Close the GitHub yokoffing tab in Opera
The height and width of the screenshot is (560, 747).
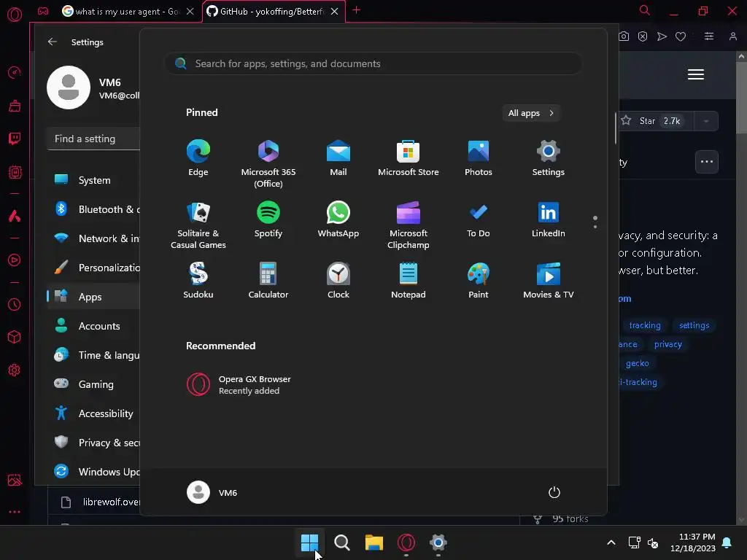(334, 12)
